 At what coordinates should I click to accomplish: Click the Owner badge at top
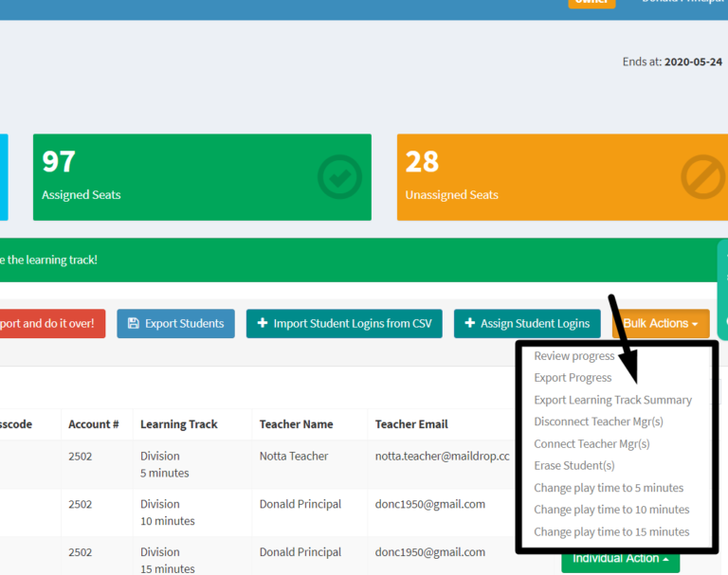coord(591,3)
